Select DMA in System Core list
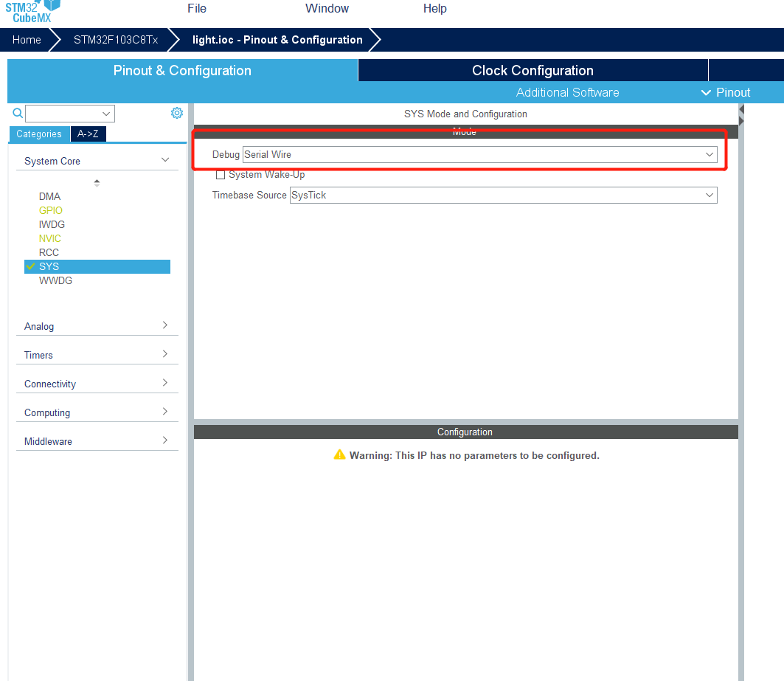This screenshot has width=784, height=681. pos(49,197)
